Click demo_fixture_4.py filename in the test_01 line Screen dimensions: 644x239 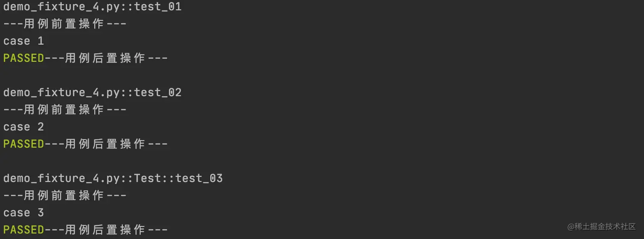[x=62, y=7]
